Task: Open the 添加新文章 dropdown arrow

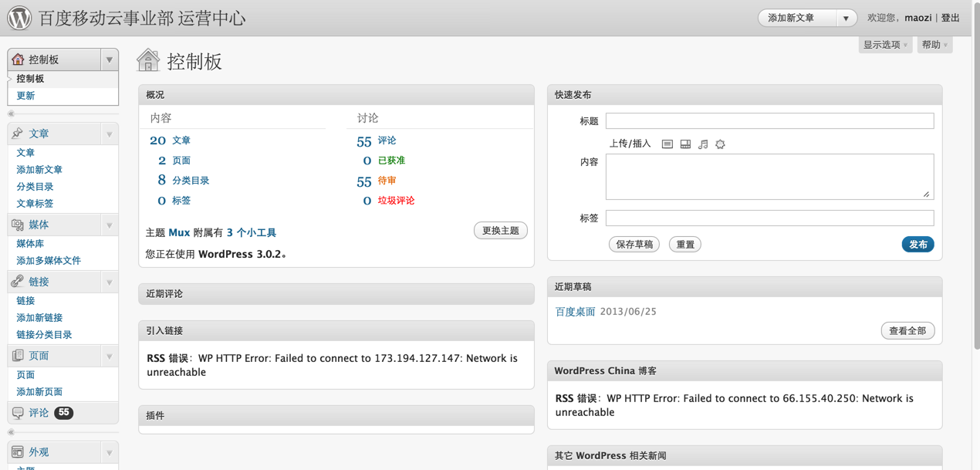Action: coord(846,18)
